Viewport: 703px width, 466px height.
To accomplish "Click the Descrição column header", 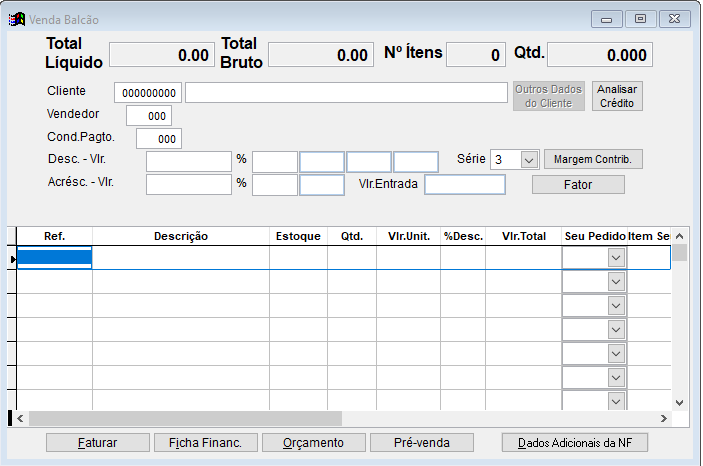I will click(x=181, y=236).
